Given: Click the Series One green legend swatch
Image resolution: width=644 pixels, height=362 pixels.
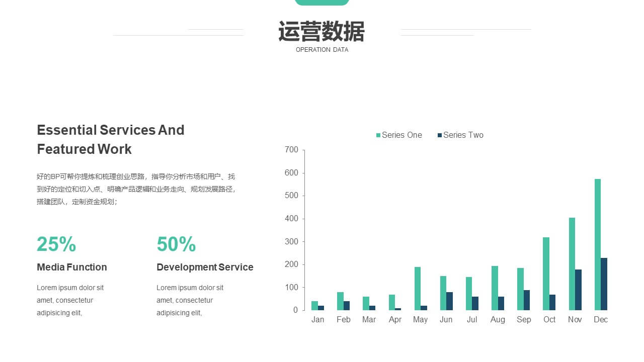Looking at the screenshot, I should point(378,135).
